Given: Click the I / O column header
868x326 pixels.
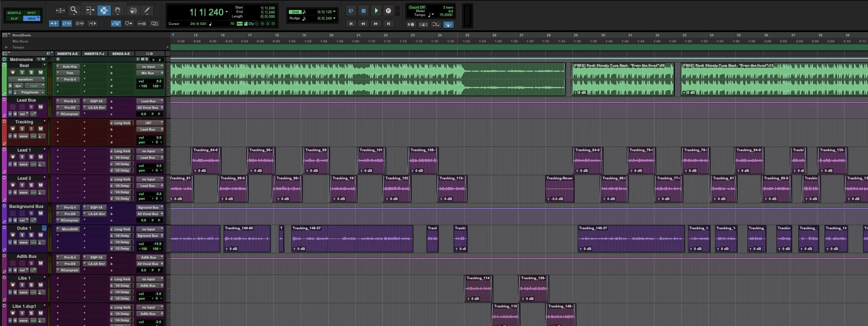Looking at the screenshot, I should (149, 54).
